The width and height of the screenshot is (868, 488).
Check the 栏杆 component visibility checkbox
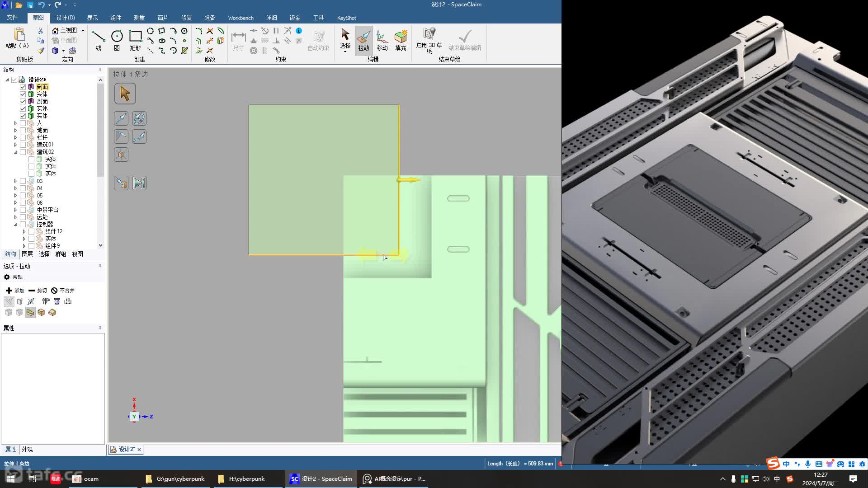pos(23,137)
